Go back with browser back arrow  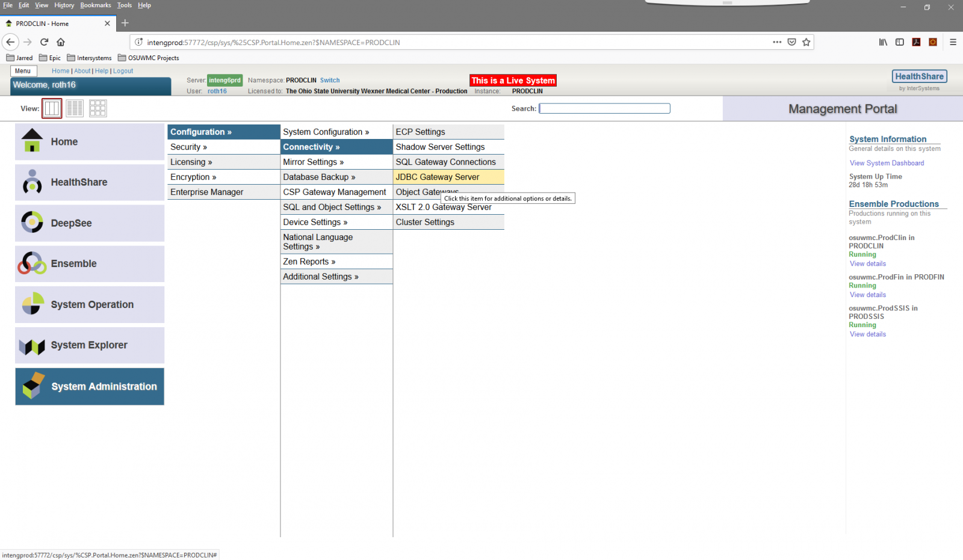click(10, 42)
